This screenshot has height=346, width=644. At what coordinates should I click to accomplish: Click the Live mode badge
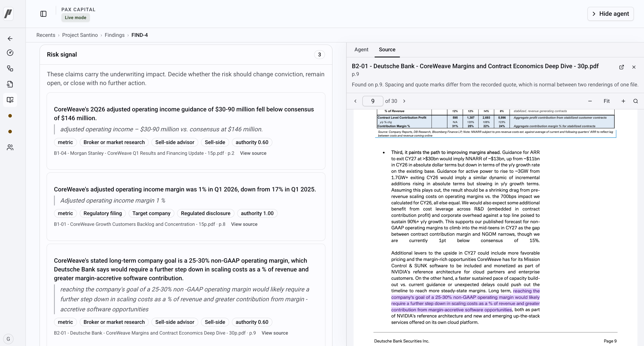click(75, 18)
